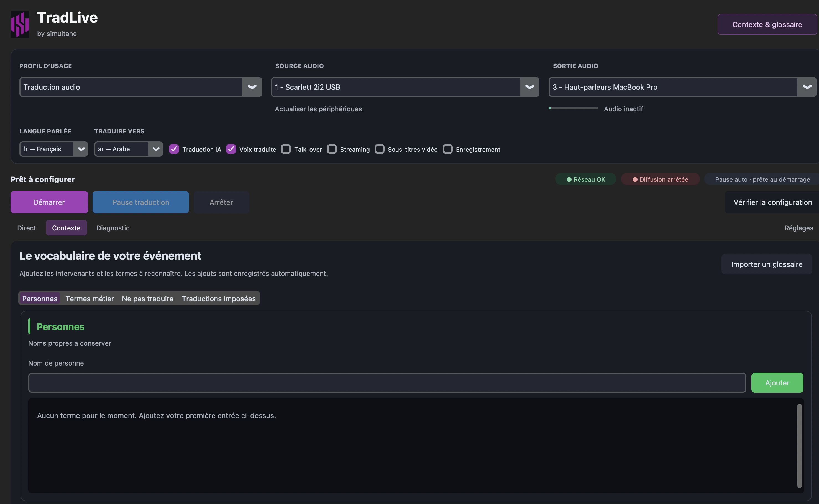Enable the Enregistrement checkbox
The width and height of the screenshot is (819, 504).
[448, 149]
